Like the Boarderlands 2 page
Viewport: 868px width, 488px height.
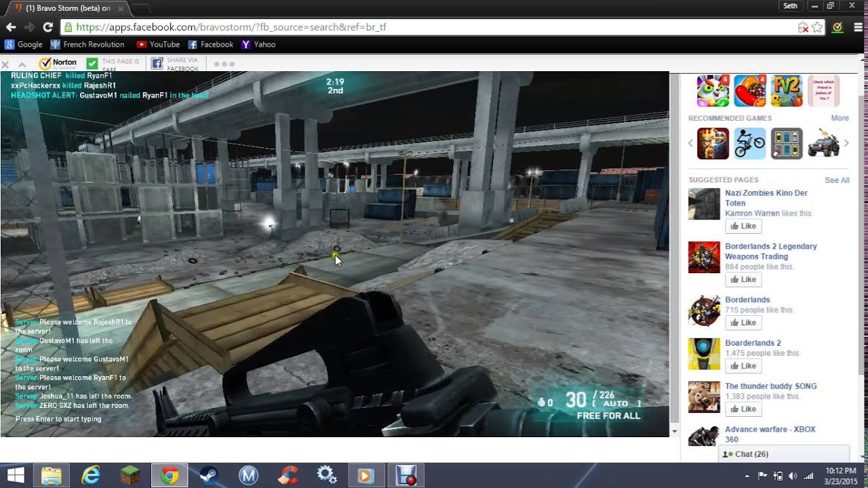(x=743, y=366)
